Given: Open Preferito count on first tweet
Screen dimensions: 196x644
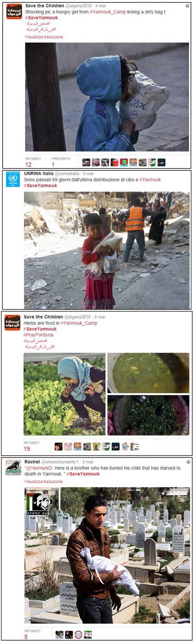Looking at the screenshot, I should (53, 165).
